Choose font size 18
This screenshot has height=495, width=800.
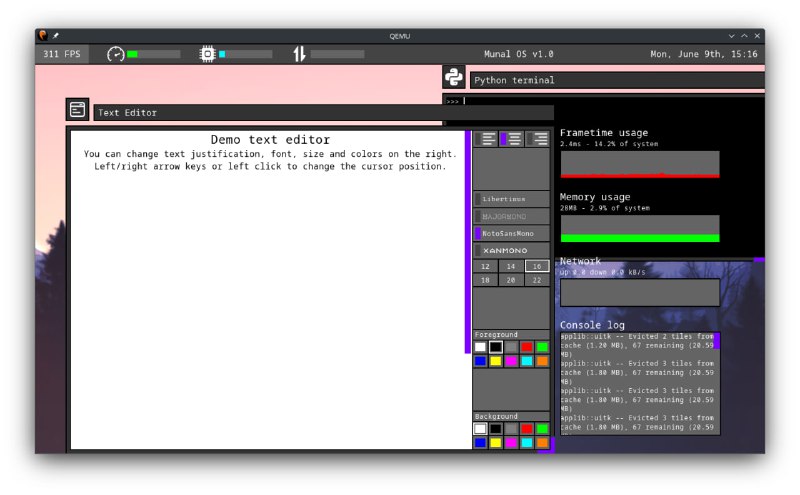(485, 281)
